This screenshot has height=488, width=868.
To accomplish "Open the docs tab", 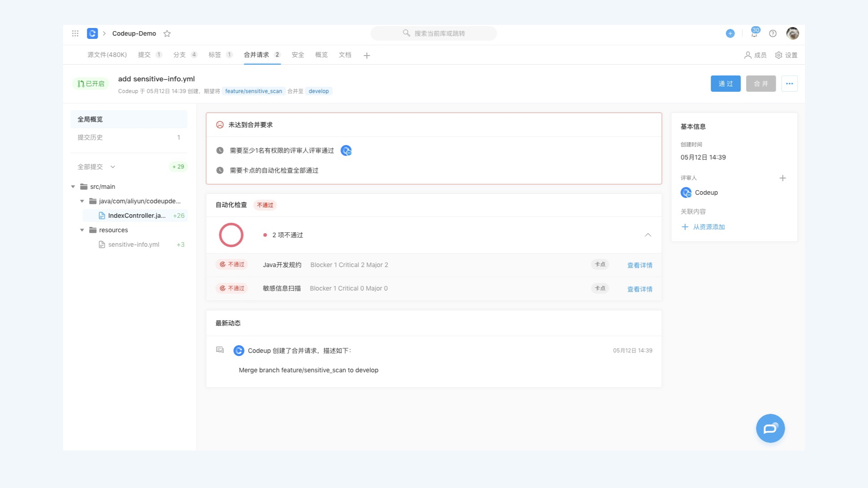I will point(345,55).
